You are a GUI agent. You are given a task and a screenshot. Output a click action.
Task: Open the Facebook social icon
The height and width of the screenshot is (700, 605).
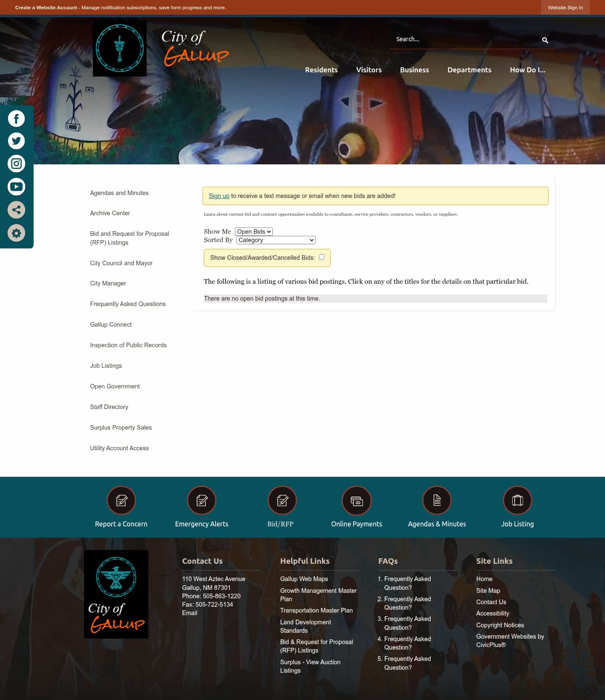[16, 119]
